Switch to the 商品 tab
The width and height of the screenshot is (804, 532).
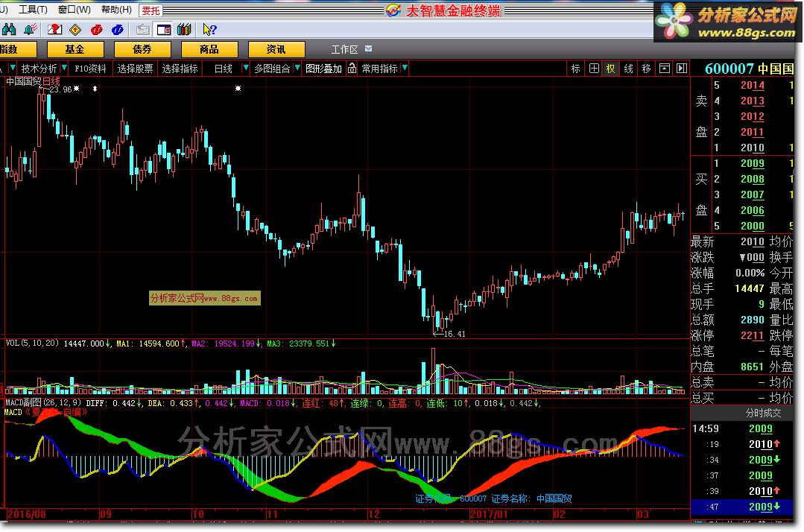209,49
